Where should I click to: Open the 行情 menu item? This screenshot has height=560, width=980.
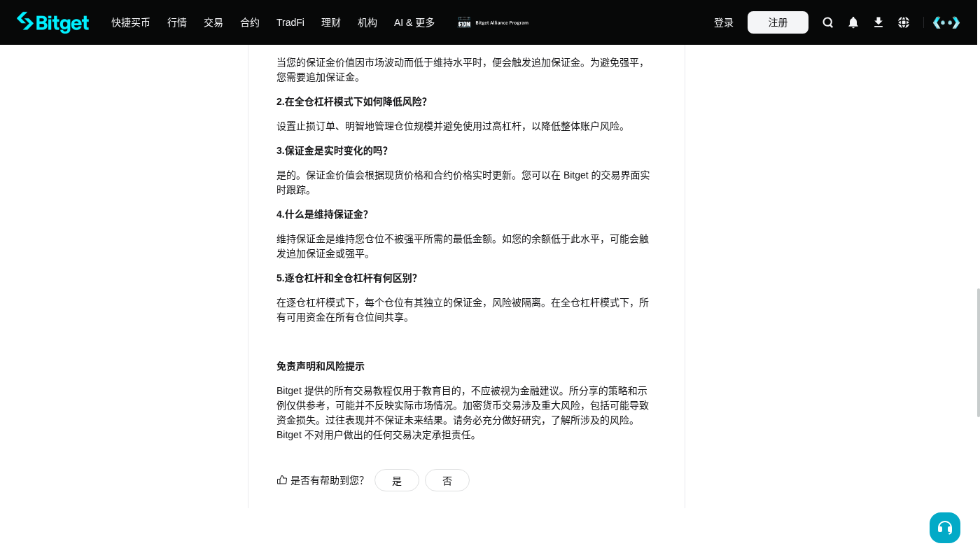(177, 22)
